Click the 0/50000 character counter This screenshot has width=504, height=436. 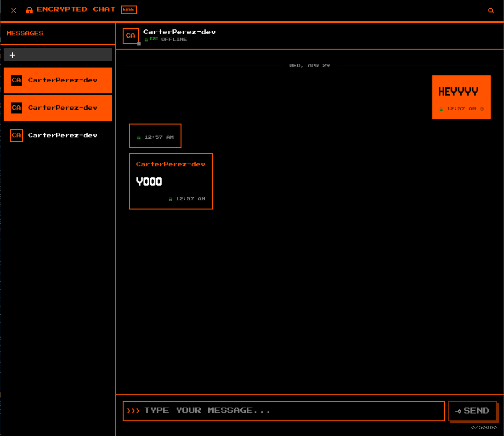[484, 428]
